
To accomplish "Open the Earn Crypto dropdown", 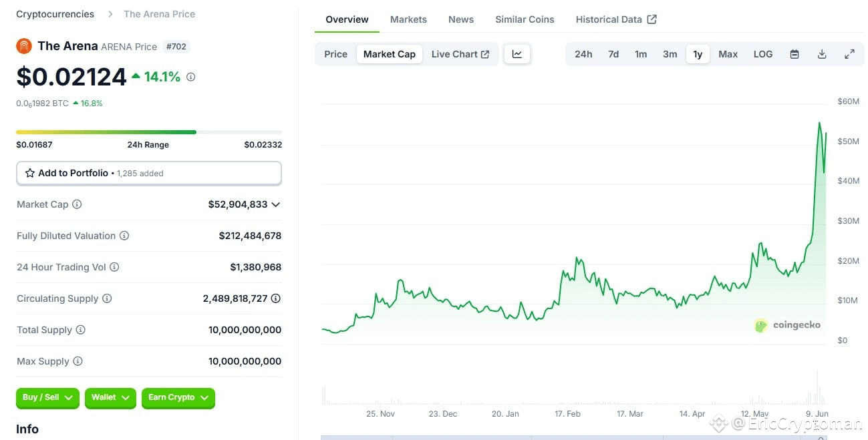I will (178, 397).
